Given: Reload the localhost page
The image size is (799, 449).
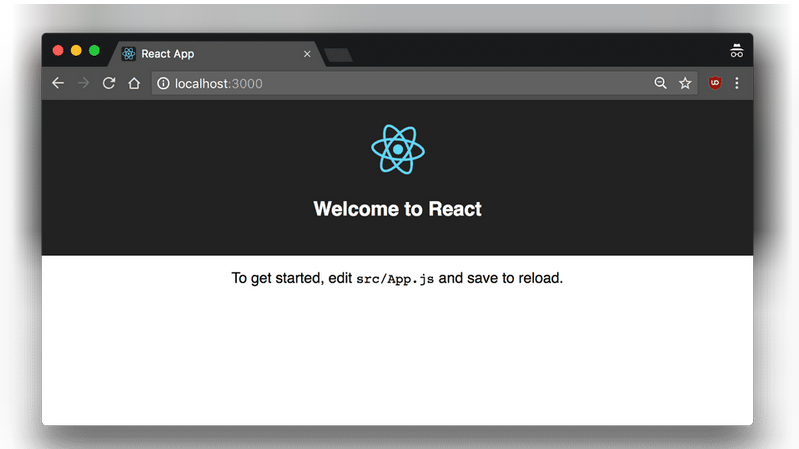Looking at the screenshot, I should tap(109, 83).
